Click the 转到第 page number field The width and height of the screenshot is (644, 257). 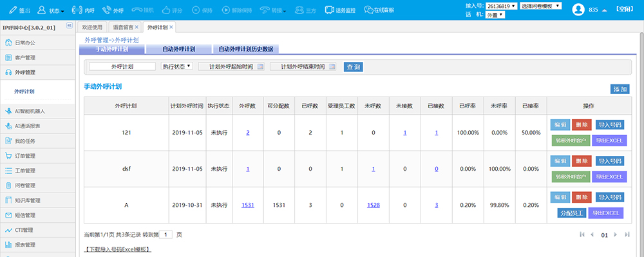click(x=166, y=235)
